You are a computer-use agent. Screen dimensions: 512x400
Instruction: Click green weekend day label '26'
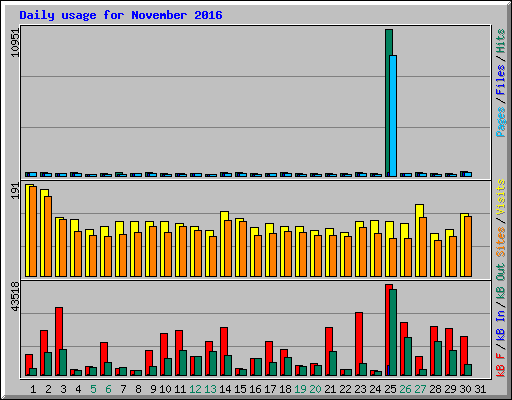(405, 389)
